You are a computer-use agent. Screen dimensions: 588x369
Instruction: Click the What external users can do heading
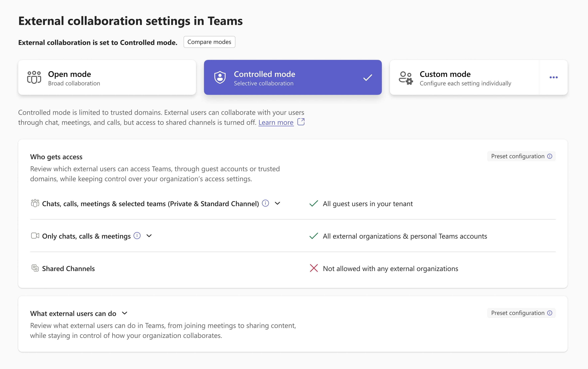[73, 313]
